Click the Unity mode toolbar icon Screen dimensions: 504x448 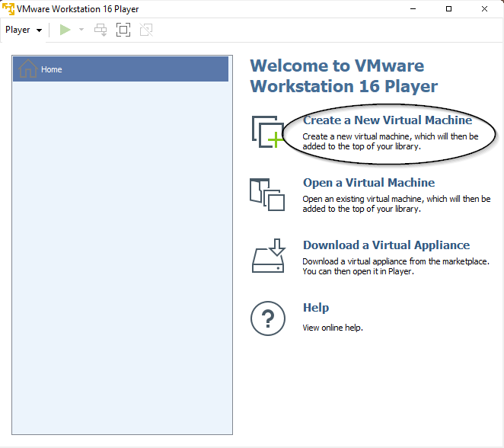[x=146, y=30]
